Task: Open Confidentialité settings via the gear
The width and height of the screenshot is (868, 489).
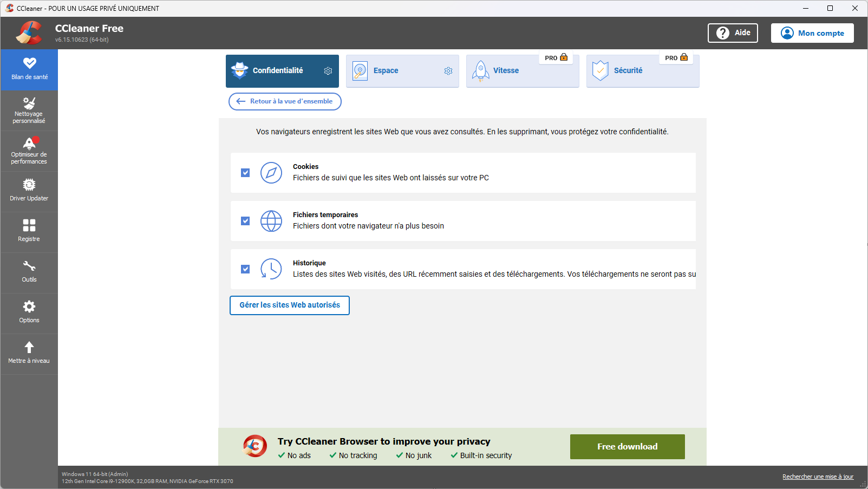Action: (328, 70)
